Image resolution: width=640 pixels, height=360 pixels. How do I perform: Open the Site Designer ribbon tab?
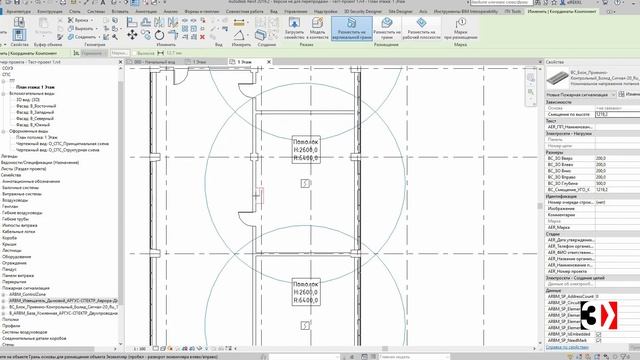[400, 11]
